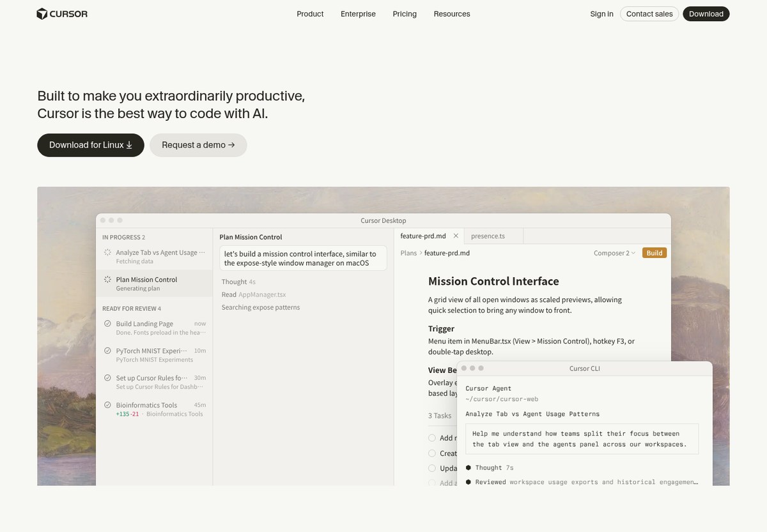Select Plan Mission Control task

click(x=154, y=284)
